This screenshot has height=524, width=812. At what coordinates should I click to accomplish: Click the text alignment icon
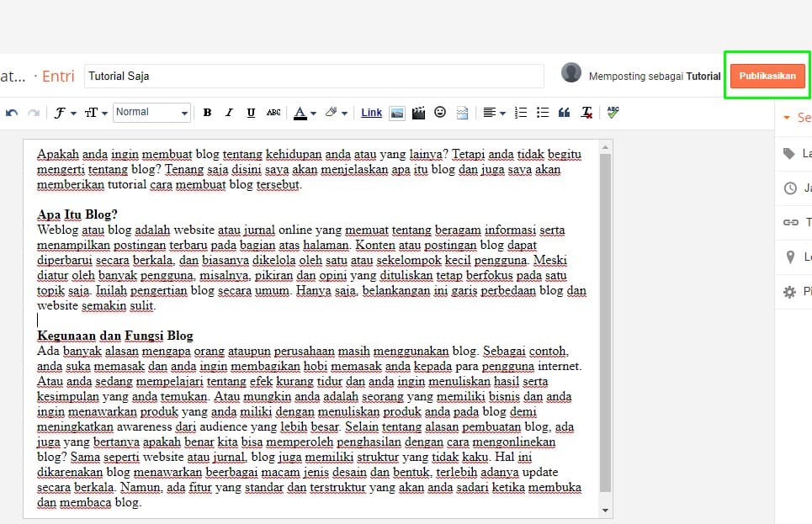pos(489,113)
